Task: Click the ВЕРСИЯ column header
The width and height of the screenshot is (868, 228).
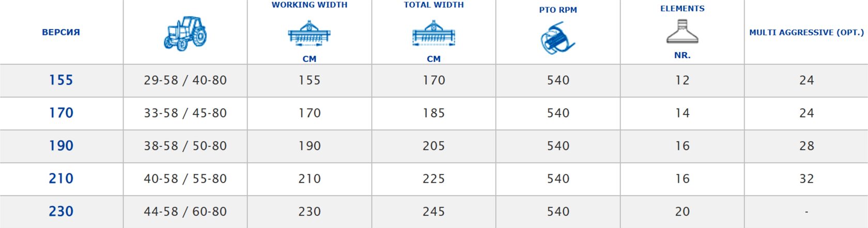Action: [x=61, y=32]
